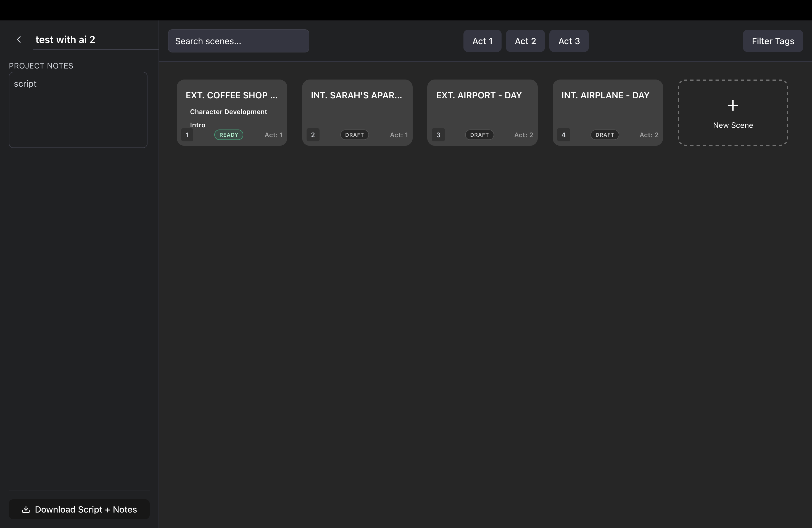Screen dimensions: 812x528
Task: Click into the Project Notes text area
Action: coord(78,110)
